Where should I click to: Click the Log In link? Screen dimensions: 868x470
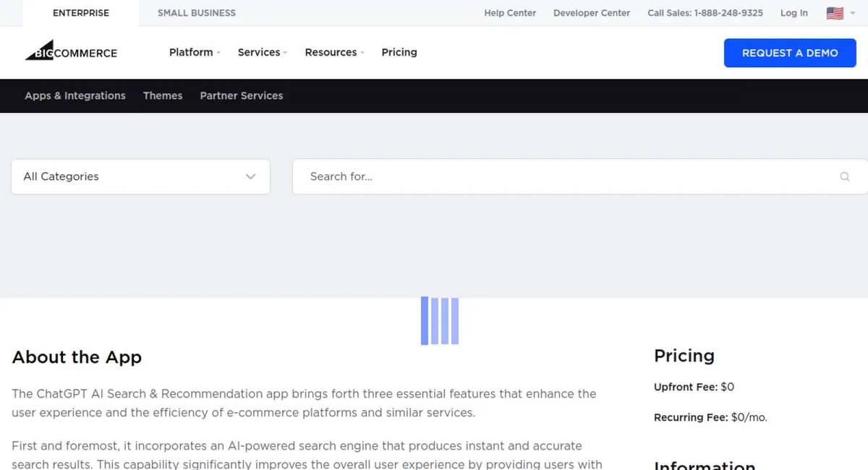click(793, 12)
